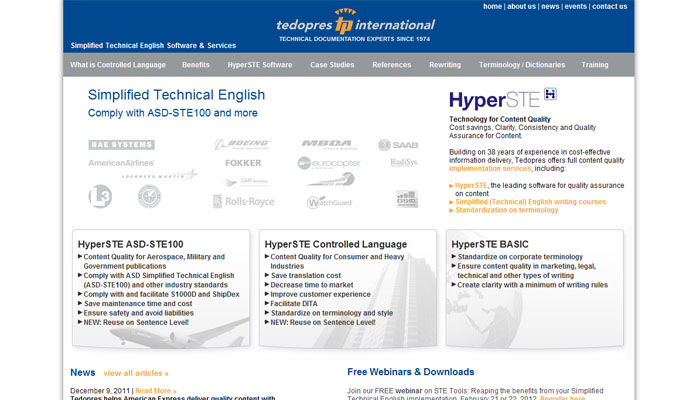Image resolution: width=700 pixels, height=400 pixels.
Task: Open Terminology / Dictionaries menu item
Action: pos(522,65)
